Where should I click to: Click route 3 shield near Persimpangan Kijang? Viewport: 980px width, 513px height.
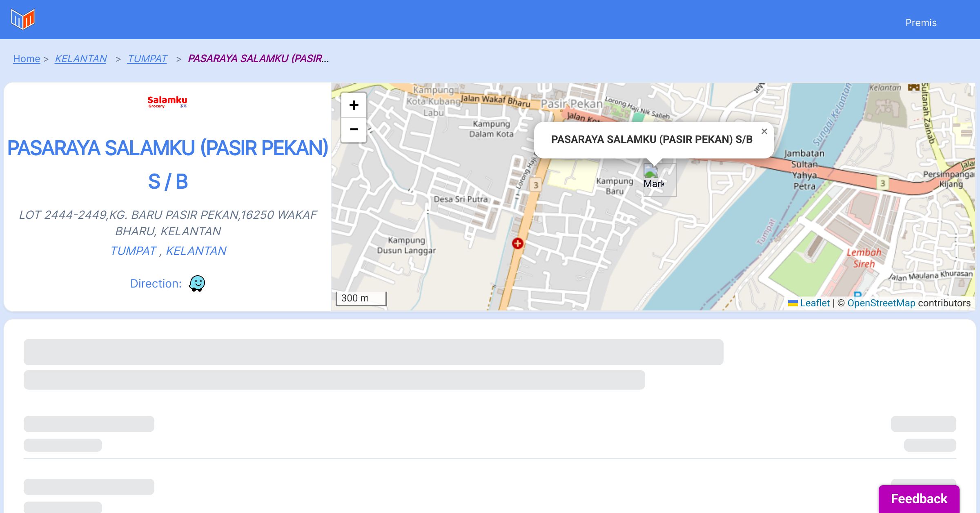(882, 183)
